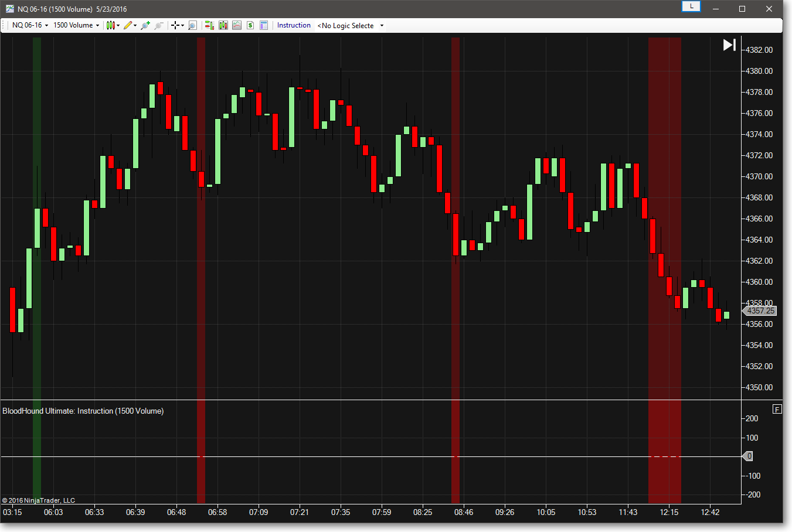The width and height of the screenshot is (792, 532).
Task: Click the F button in indicator panel
Action: 777,410
